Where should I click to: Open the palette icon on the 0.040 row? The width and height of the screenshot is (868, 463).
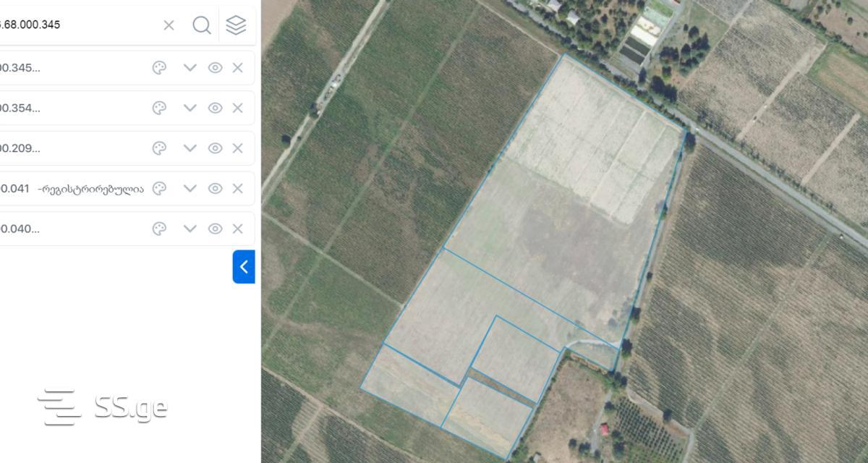[159, 229]
